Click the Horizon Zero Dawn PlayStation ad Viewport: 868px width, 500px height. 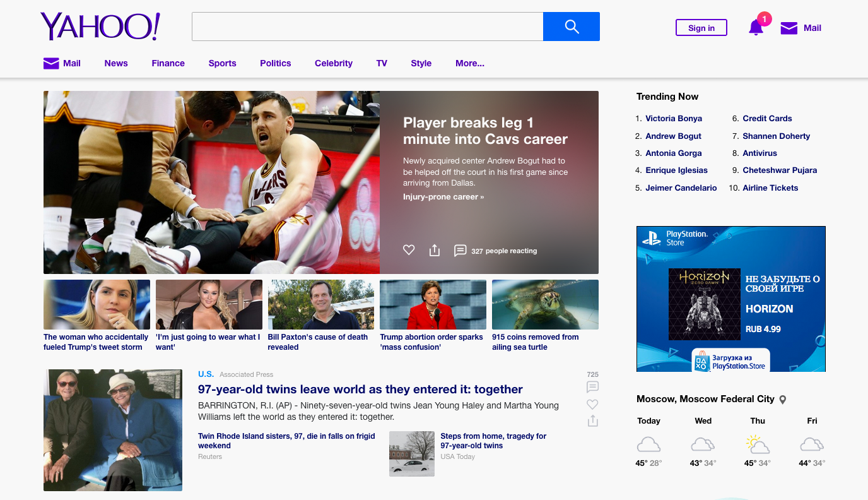(x=730, y=299)
